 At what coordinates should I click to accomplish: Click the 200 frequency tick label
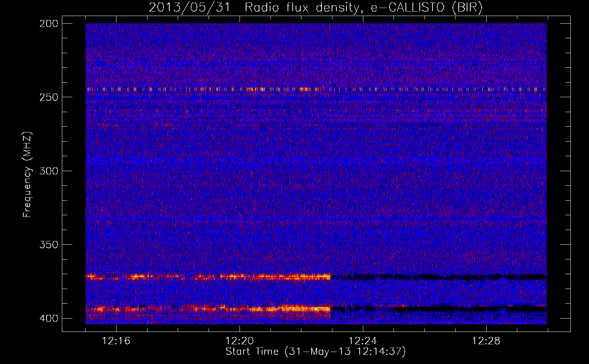click(x=49, y=24)
